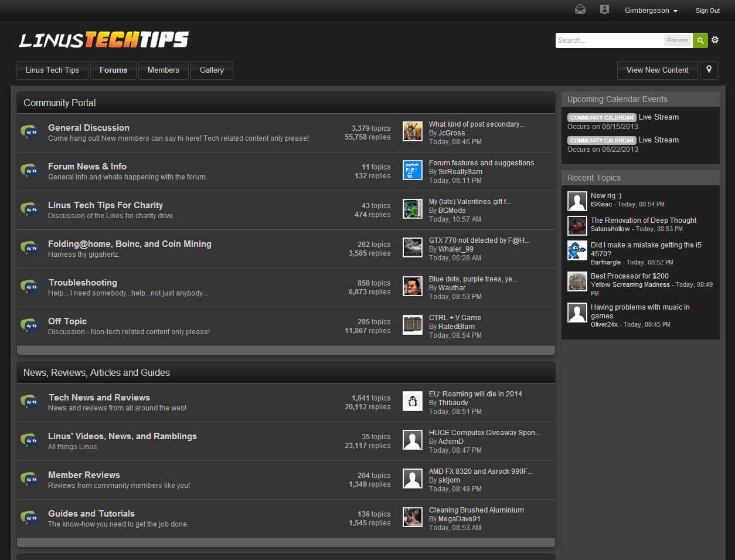Open 'CTRL + V Game' last post
The image size is (735, 560).
(x=455, y=317)
